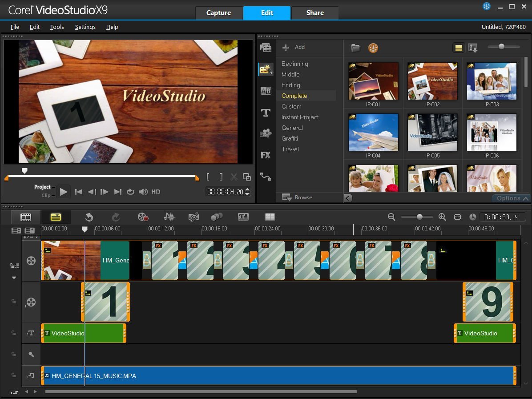Select the Travel template category
The image size is (532, 399).
click(x=290, y=149)
